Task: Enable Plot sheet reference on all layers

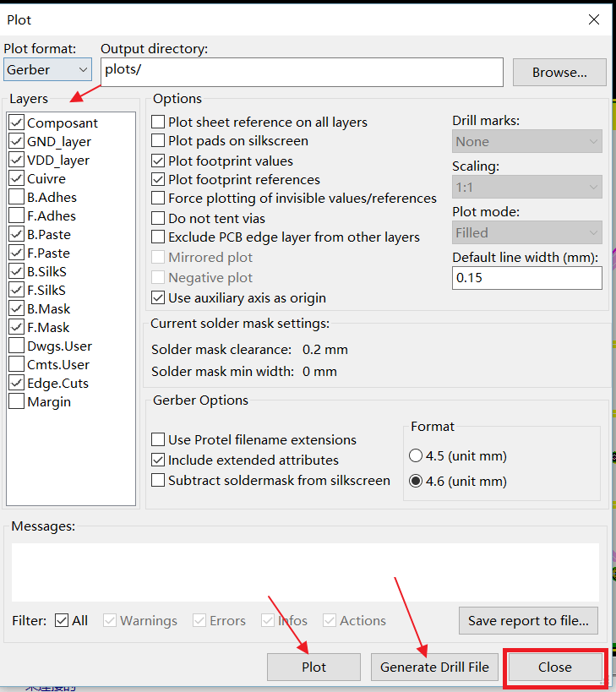Action: [158, 123]
